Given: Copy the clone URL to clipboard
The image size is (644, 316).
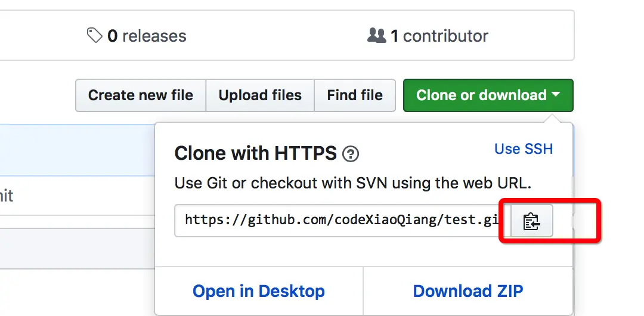Looking at the screenshot, I should 531,222.
